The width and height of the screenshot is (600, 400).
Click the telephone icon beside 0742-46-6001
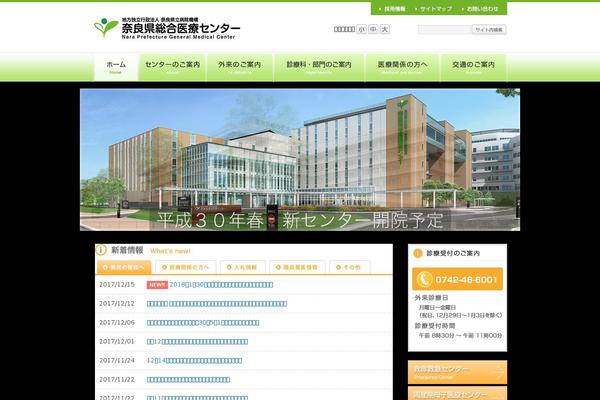tap(424, 279)
